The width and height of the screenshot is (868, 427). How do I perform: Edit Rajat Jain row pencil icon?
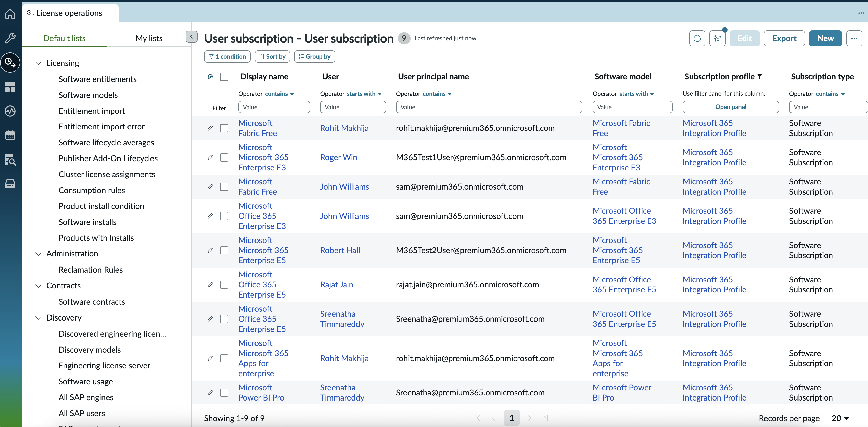point(210,285)
